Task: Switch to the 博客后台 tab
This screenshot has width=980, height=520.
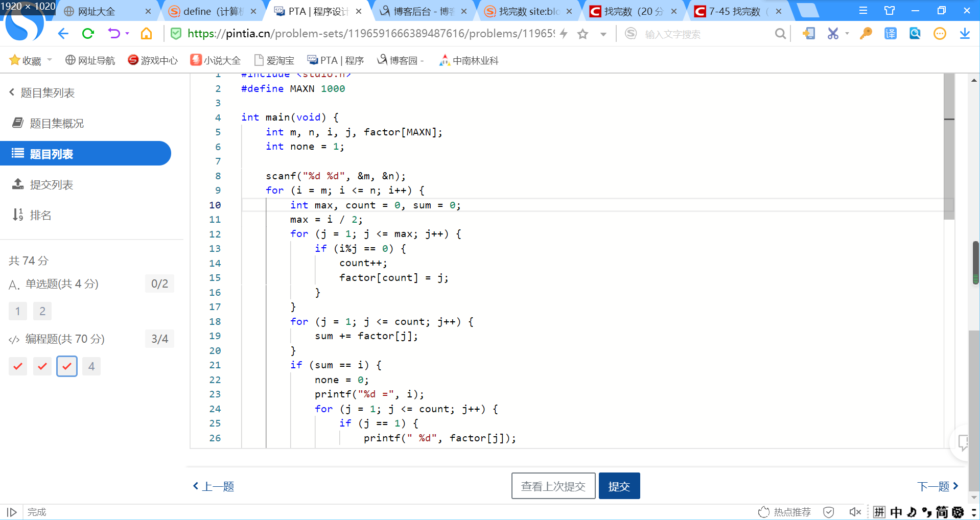Action: tap(424, 11)
